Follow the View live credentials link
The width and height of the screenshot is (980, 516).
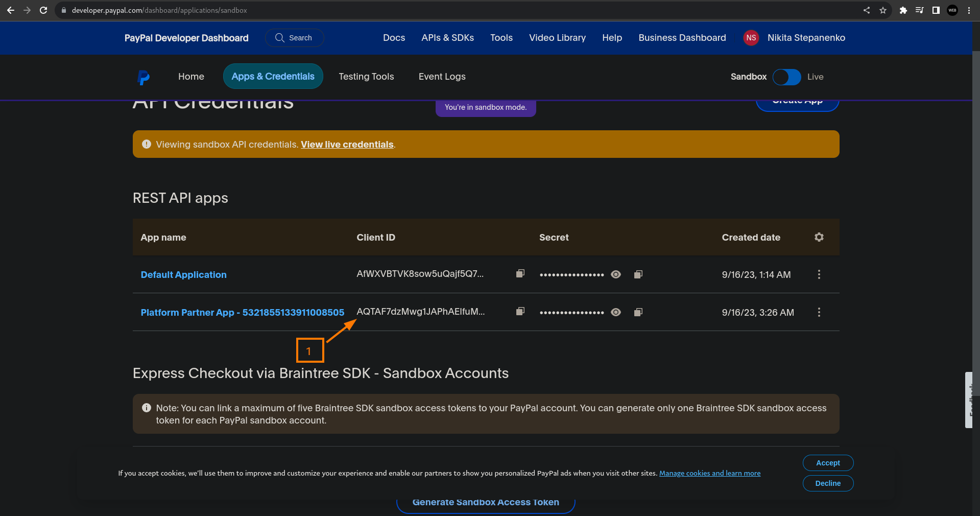coord(347,145)
